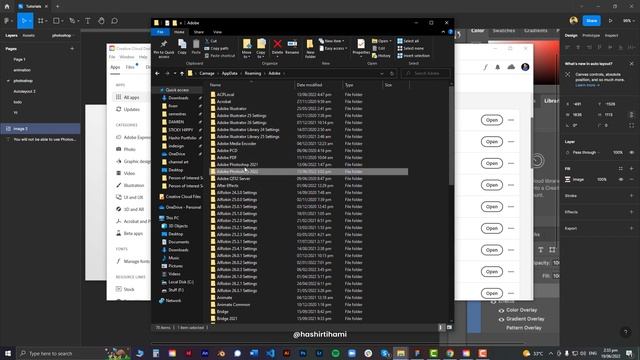Viewport: 640px width, 360px height.
Task: Open the address bar history dropdown in Explorer
Action: (x=382, y=73)
